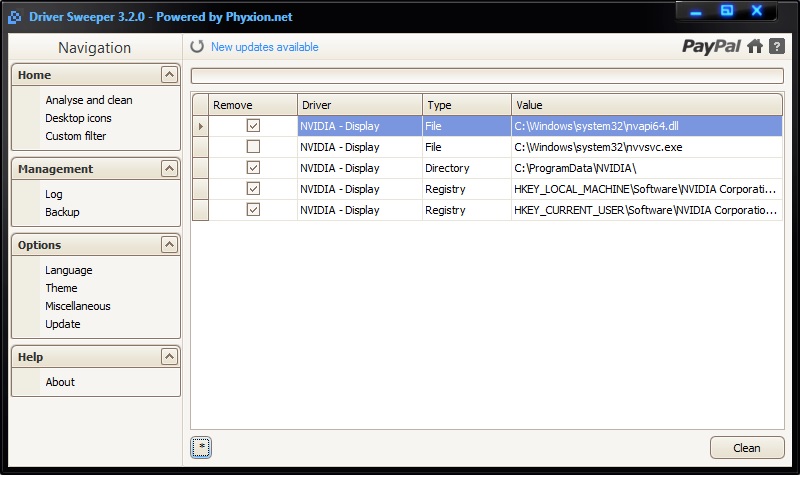
Task: Open the Update page
Action: pos(63,324)
